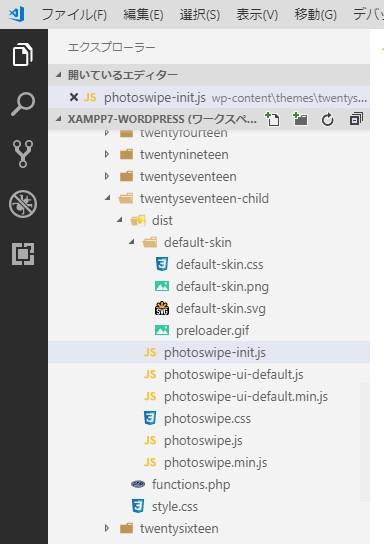Click the SVG icon of default-skin.svg

click(162, 308)
